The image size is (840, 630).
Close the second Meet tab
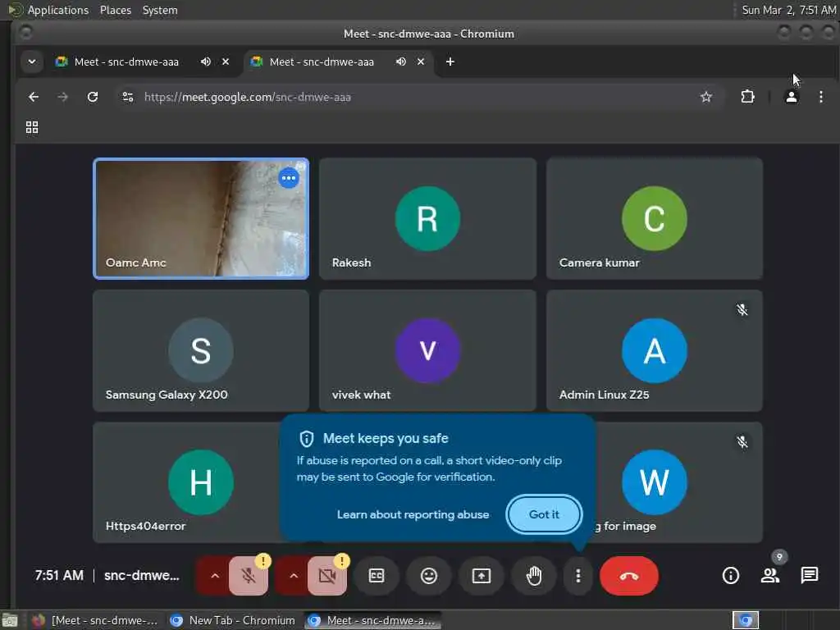click(x=421, y=62)
